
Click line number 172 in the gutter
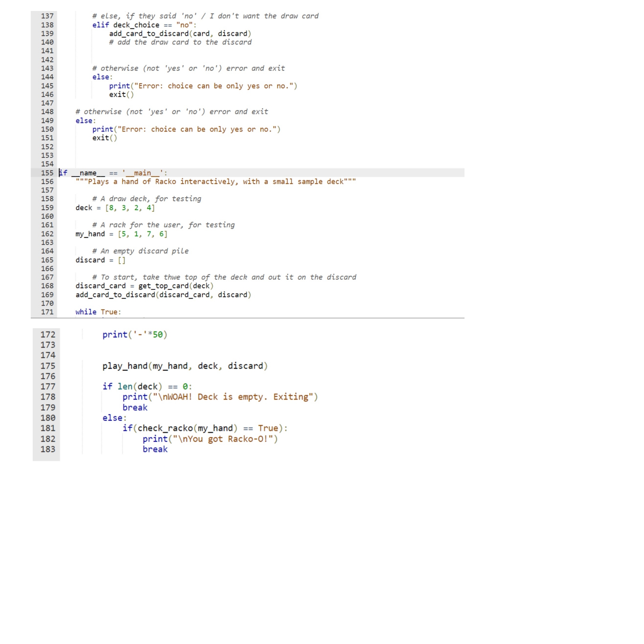48,334
